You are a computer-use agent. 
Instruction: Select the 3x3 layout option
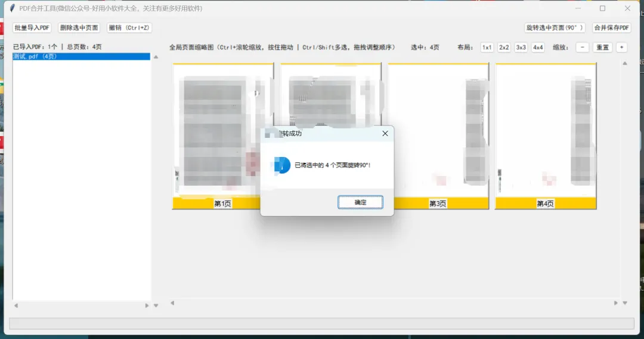click(x=521, y=47)
